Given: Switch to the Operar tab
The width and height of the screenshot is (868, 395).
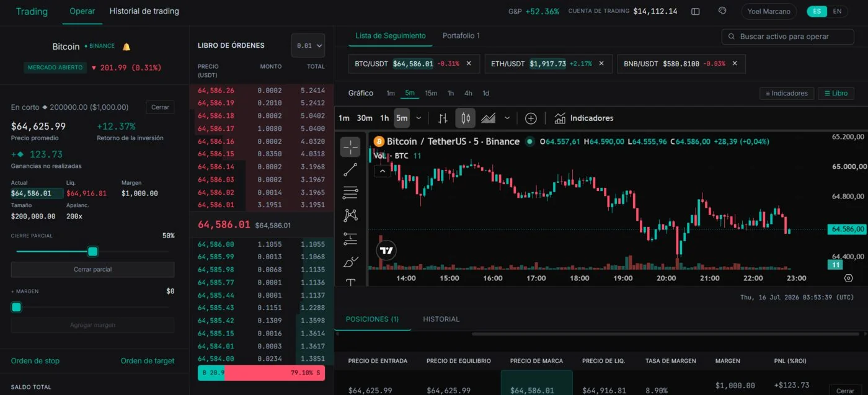Looking at the screenshot, I should point(82,11).
